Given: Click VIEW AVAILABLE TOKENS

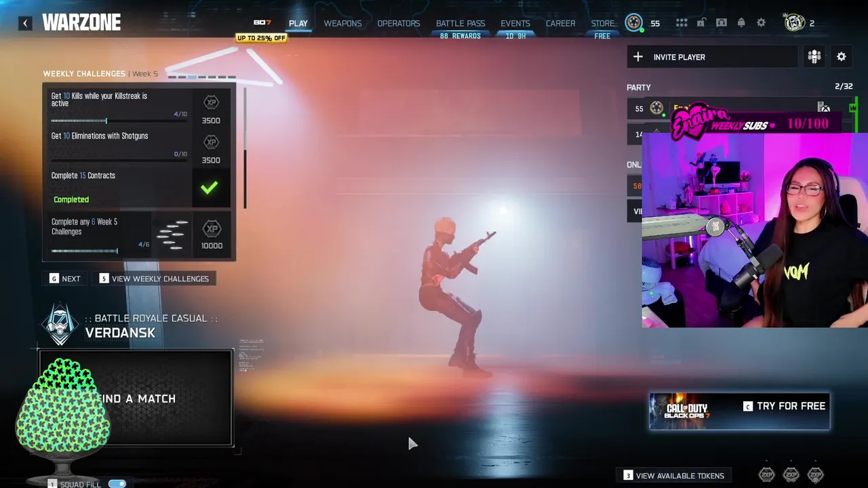Looking at the screenshot, I should [674, 476].
